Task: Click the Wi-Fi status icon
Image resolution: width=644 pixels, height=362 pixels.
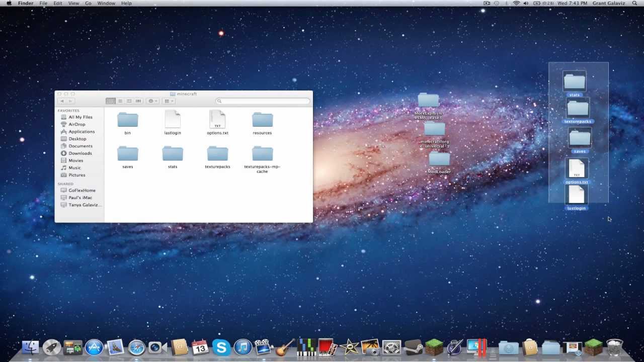Action: click(516, 3)
